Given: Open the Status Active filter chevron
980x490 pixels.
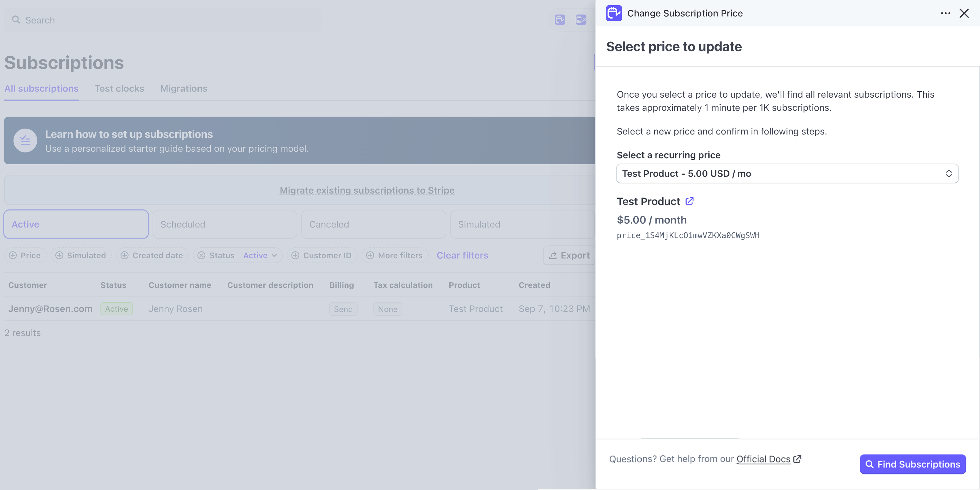Looking at the screenshot, I should [x=274, y=255].
